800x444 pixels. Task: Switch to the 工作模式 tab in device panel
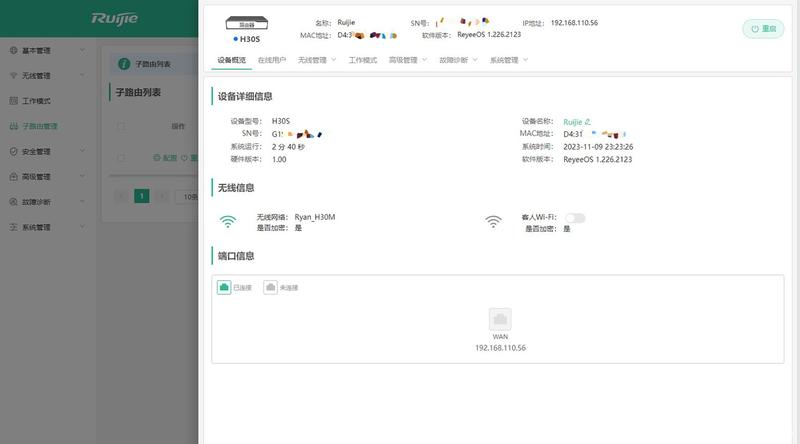point(363,60)
